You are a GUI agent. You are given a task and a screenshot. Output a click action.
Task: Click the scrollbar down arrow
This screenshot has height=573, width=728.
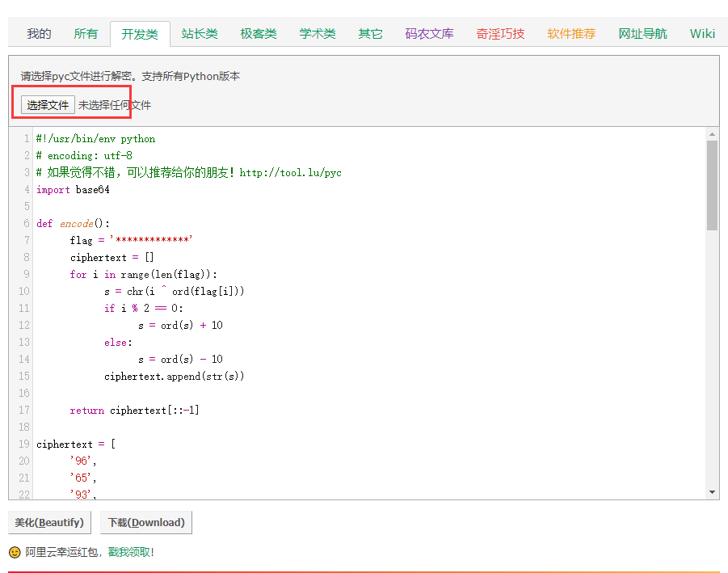pyautogui.click(x=713, y=490)
